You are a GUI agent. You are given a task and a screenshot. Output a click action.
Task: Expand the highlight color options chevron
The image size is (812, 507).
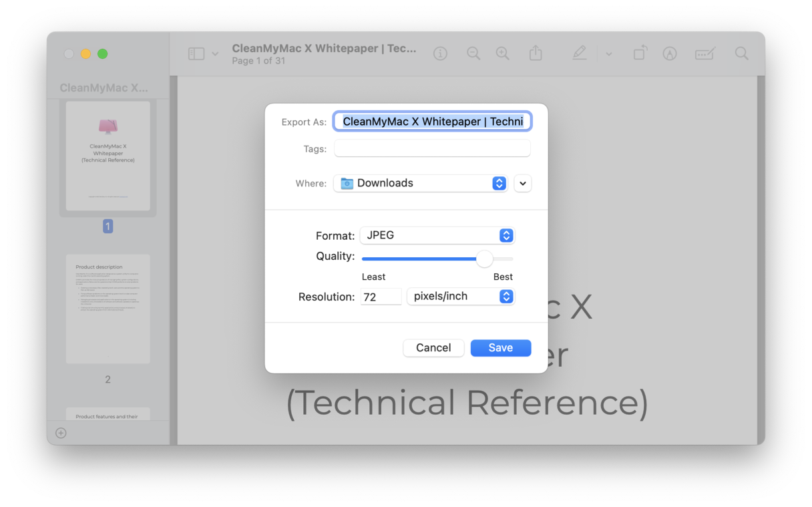tap(609, 54)
